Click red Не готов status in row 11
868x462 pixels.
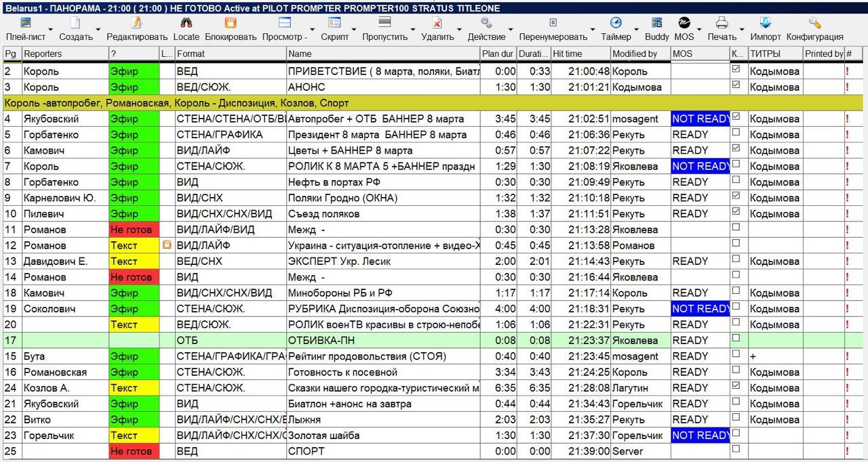134,230
